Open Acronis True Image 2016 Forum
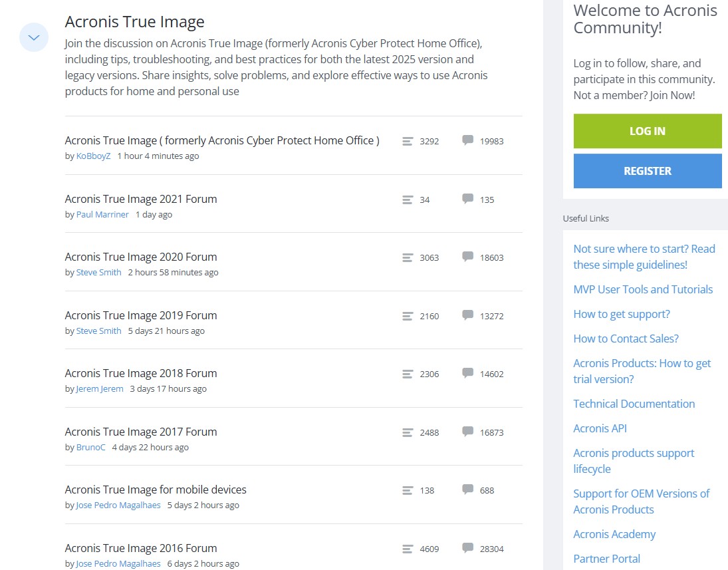This screenshot has width=728, height=570. (x=141, y=548)
